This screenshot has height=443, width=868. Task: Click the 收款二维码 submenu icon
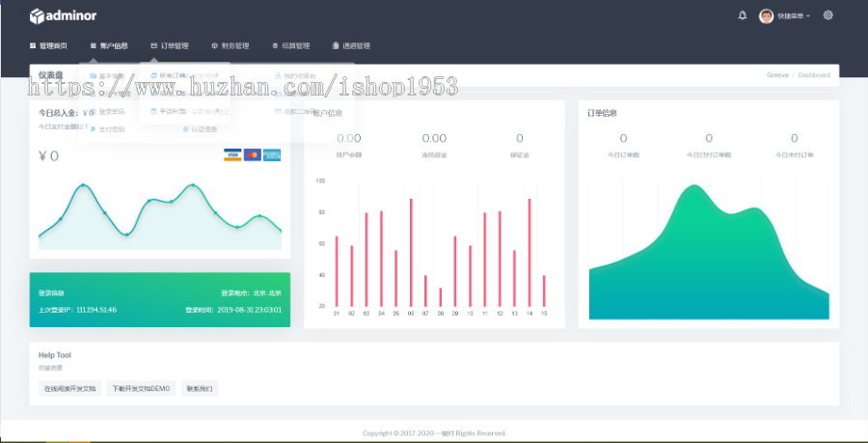click(x=279, y=111)
